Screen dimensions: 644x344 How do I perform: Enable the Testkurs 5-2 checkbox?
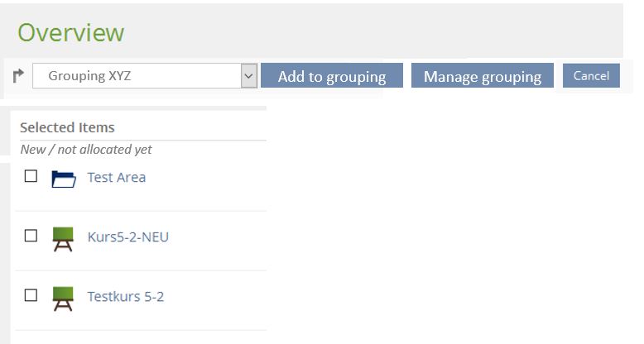31,295
